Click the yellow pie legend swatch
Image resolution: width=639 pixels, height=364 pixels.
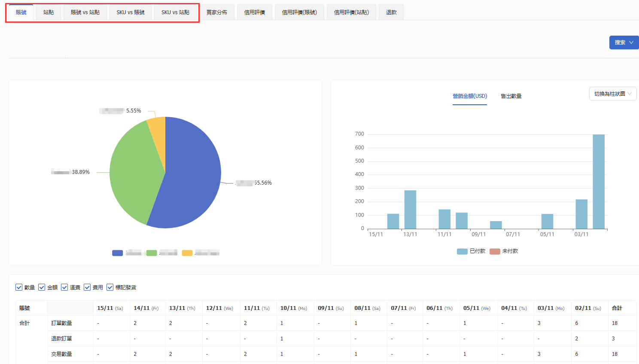pos(187,253)
